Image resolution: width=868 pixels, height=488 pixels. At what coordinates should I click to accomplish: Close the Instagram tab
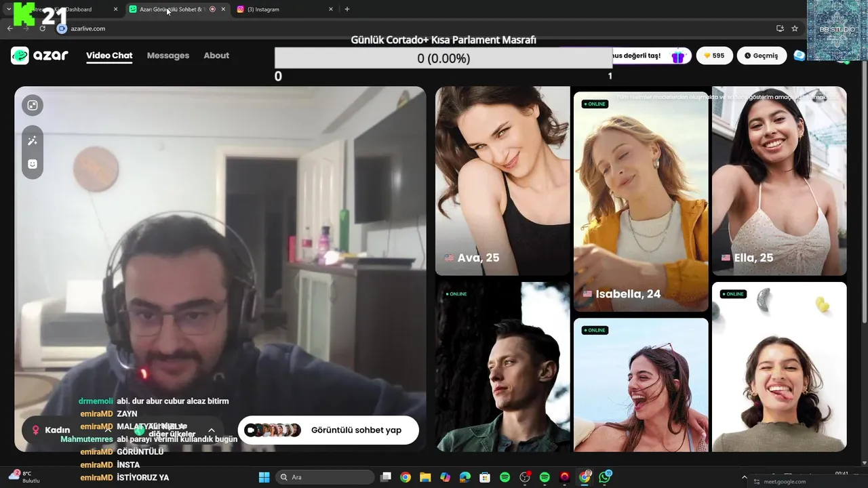331,9
